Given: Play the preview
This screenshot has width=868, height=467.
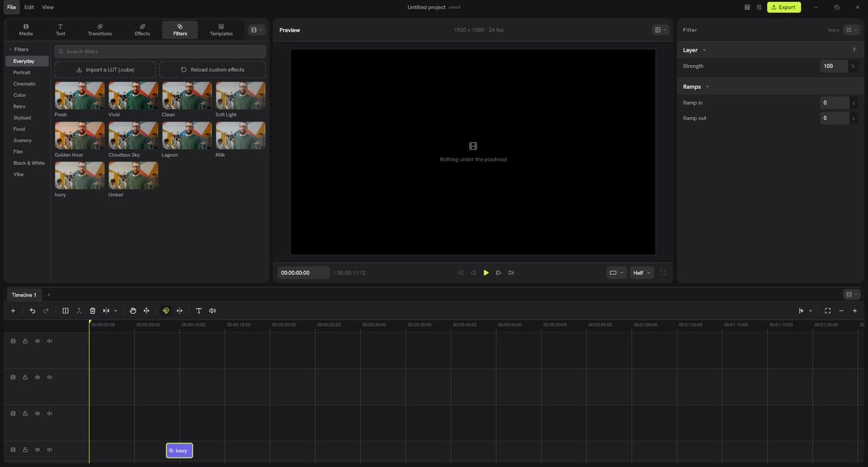Looking at the screenshot, I should point(486,273).
